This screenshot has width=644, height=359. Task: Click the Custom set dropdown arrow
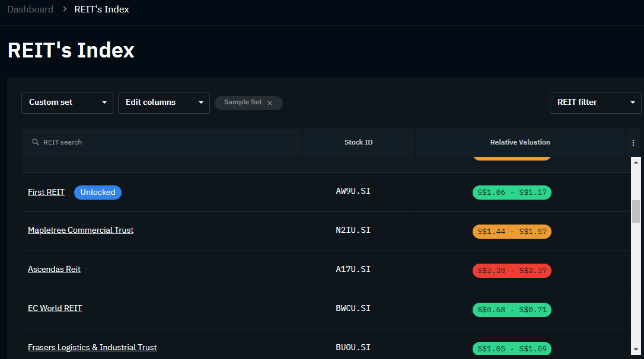[x=104, y=102]
